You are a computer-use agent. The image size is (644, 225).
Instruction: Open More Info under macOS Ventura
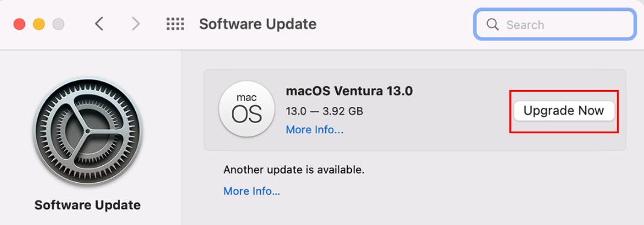(314, 130)
